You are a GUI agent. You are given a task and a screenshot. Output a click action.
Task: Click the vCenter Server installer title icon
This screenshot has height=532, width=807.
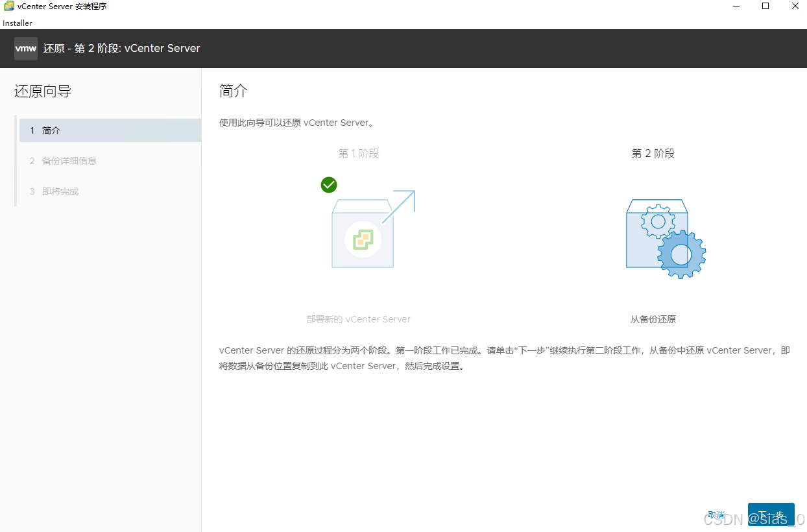[9, 6]
